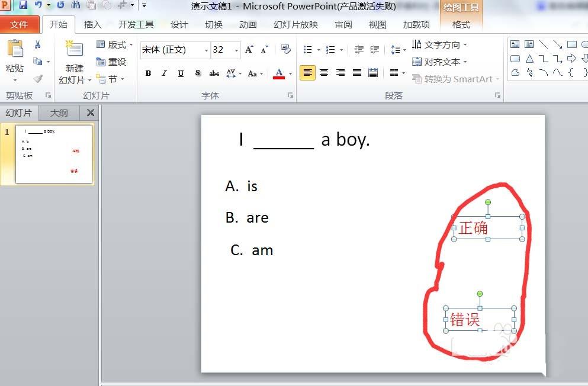Open the font size 32 dropdown
The width and height of the screenshot is (588, 386).
pos(235,50)
